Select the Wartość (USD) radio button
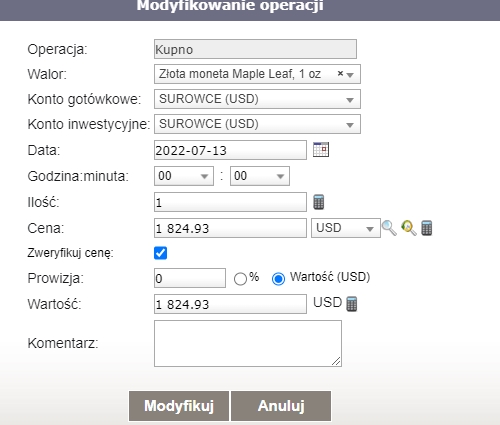 278,279
